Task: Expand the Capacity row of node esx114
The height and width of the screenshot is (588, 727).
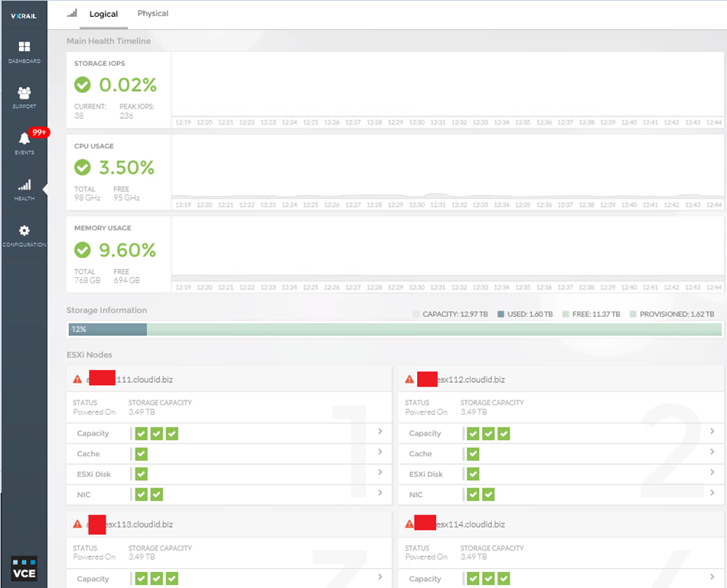Action: [x=712, y=577]
